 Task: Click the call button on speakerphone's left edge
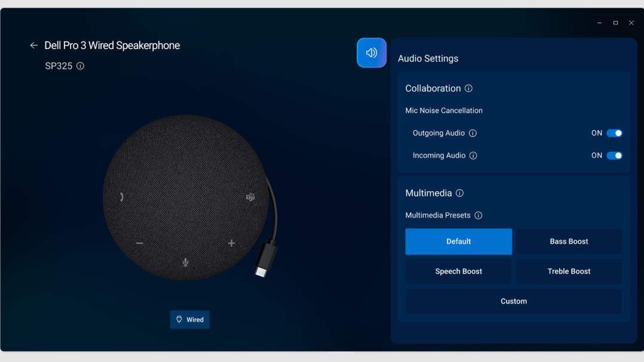[x=122, y=197]
